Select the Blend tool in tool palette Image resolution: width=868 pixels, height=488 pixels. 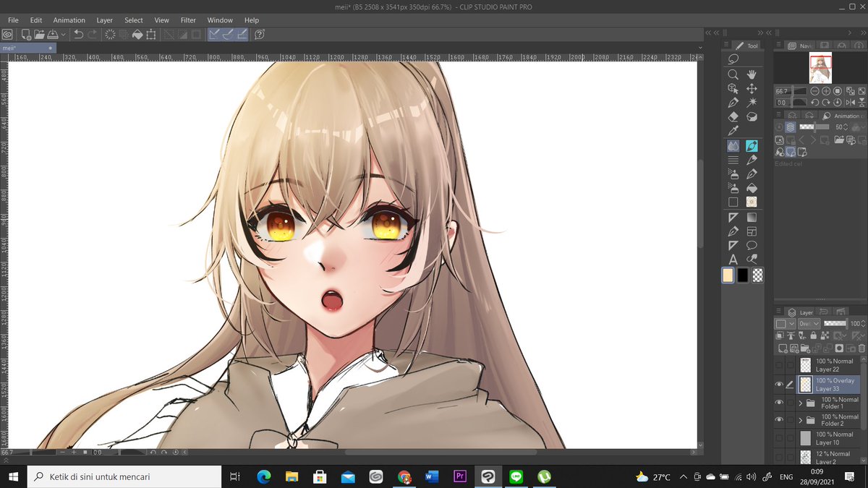click(x=733, y=145)
